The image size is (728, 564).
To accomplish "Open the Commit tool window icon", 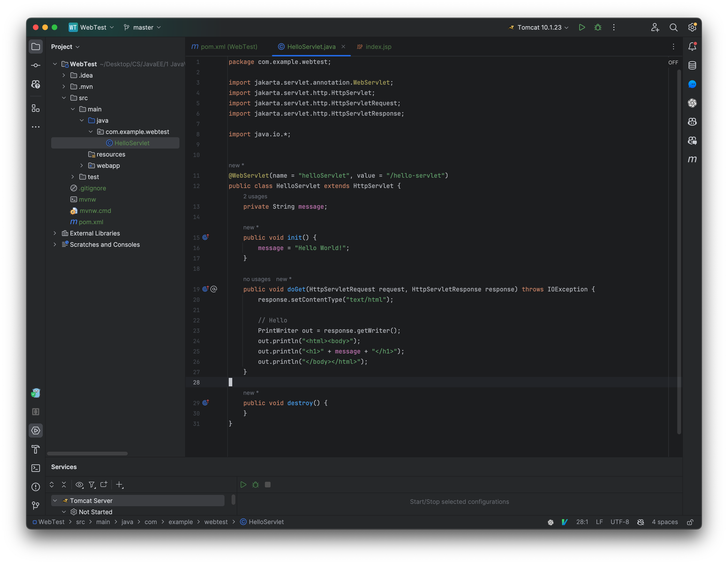I will tap(36, 65).
